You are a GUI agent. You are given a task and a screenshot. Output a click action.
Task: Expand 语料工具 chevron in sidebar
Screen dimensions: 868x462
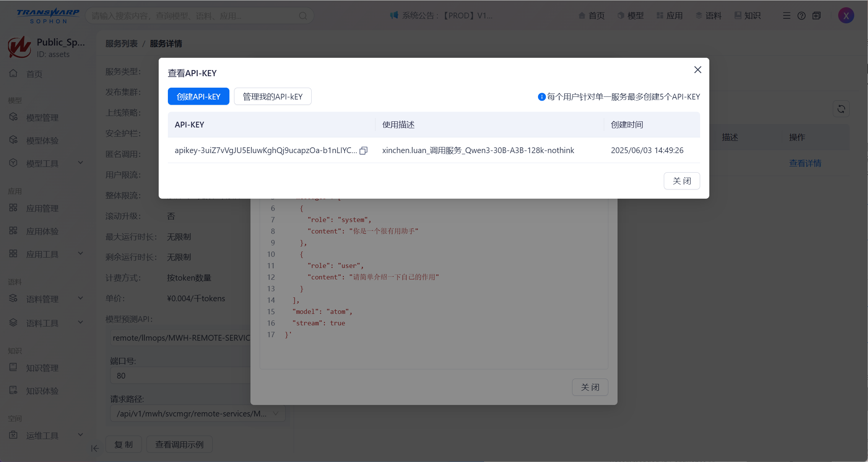tap(80, 322)
